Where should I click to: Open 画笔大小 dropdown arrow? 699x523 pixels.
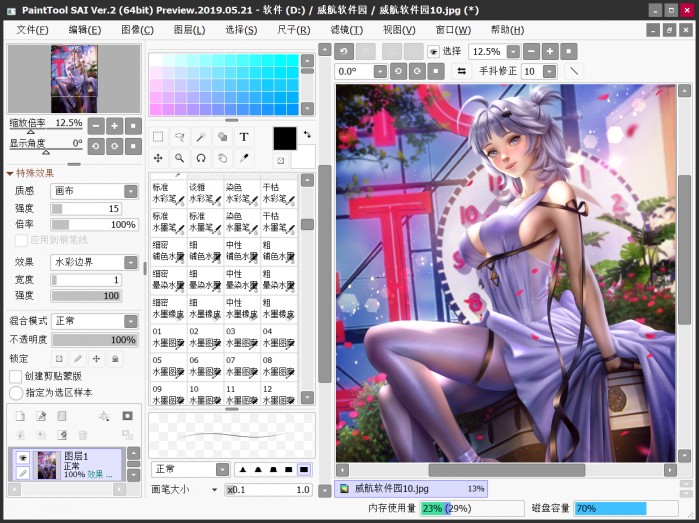pyautogui.click(x=214, y=490)
